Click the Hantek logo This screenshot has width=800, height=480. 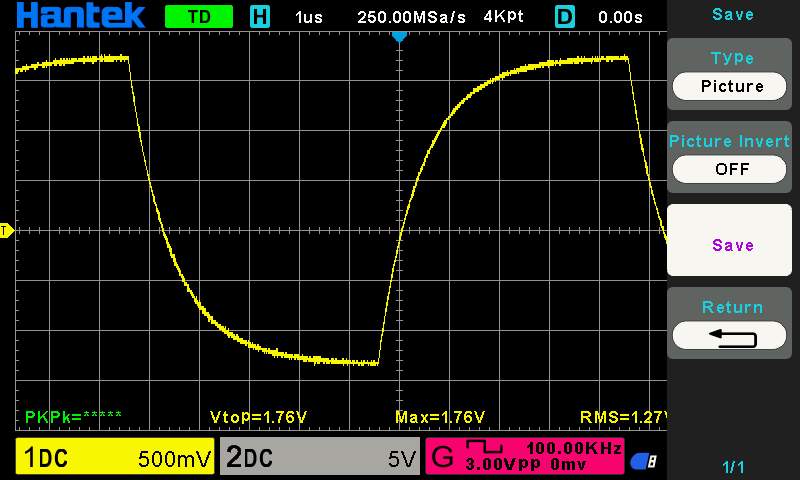coord(81,15)
